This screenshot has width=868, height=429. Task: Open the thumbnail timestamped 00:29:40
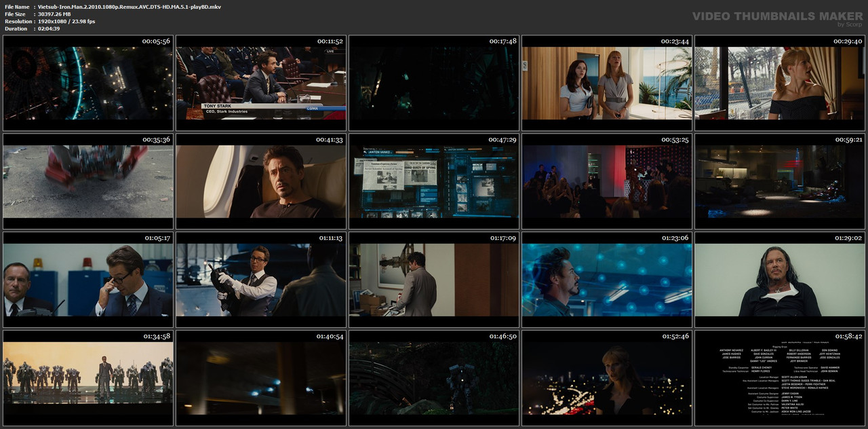tap(780, 83)
